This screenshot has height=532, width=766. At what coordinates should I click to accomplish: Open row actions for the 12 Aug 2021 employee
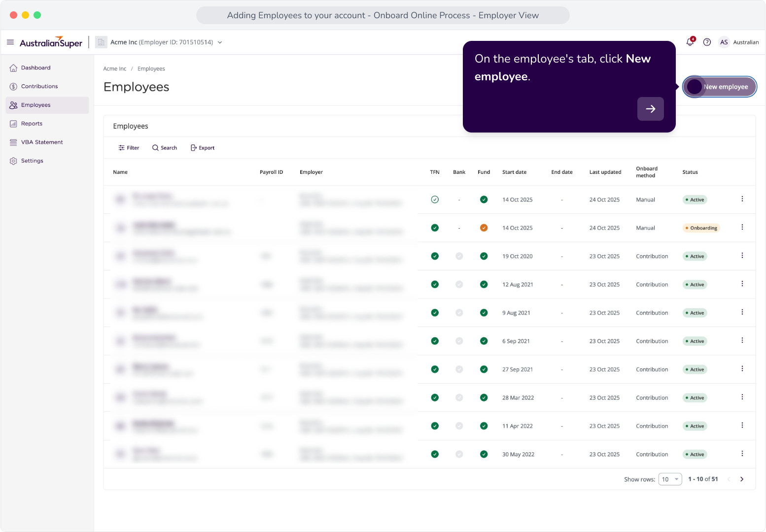click(x=742, y=284)
